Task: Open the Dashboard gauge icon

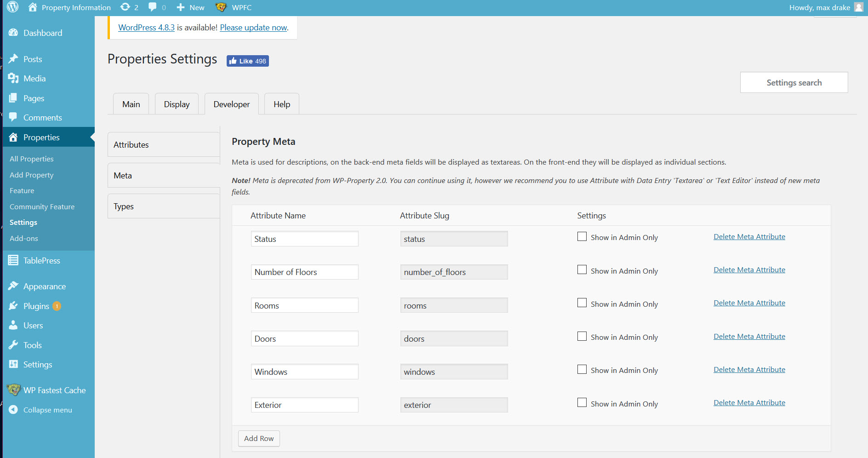Action: coord(13,33)
